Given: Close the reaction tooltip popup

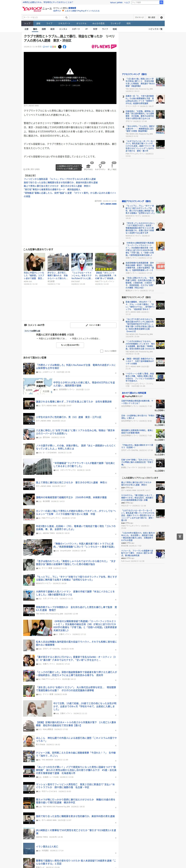Looking at the screenshot, I should pyautogui.click(x=81, y=166).
